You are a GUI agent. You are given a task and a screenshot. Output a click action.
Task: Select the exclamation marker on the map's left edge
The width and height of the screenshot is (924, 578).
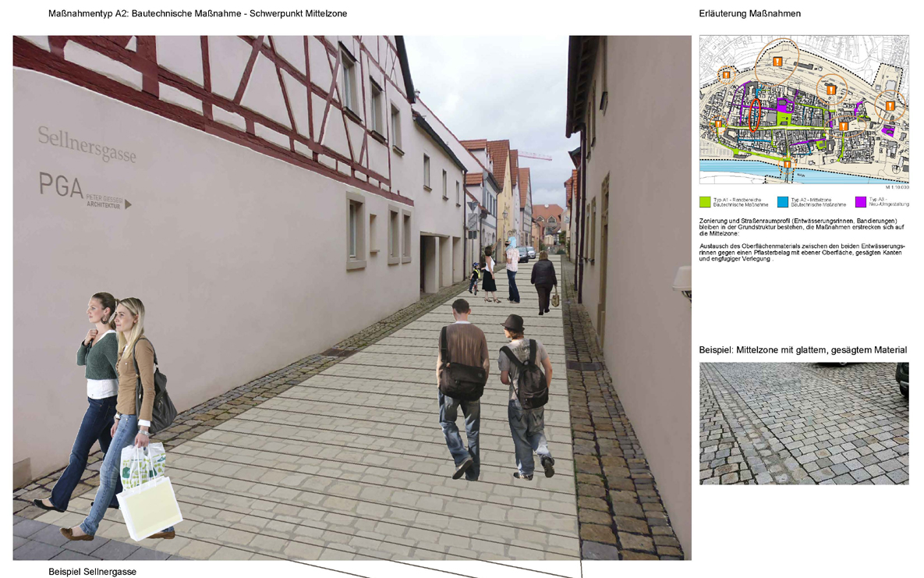[x=718, y=124]
